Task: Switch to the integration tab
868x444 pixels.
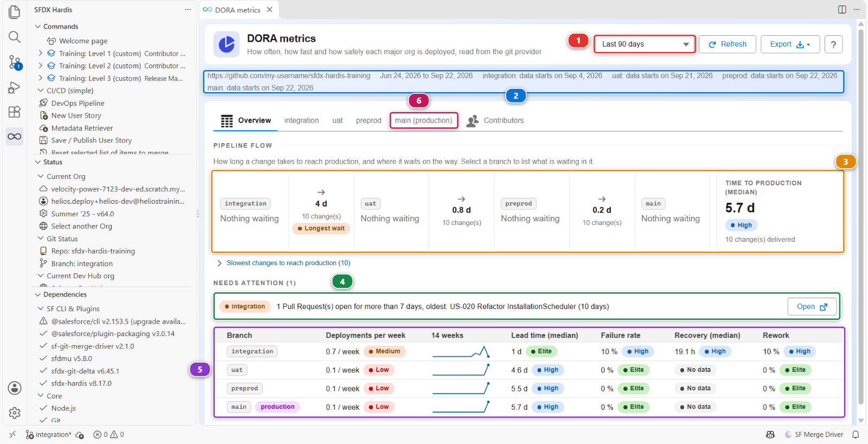Action: coord(302,120)
